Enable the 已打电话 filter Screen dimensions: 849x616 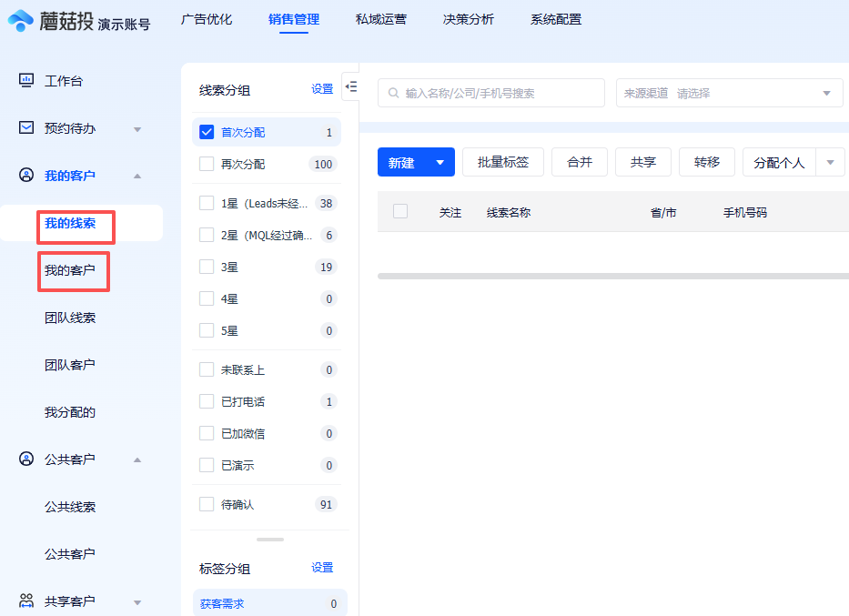205,401
